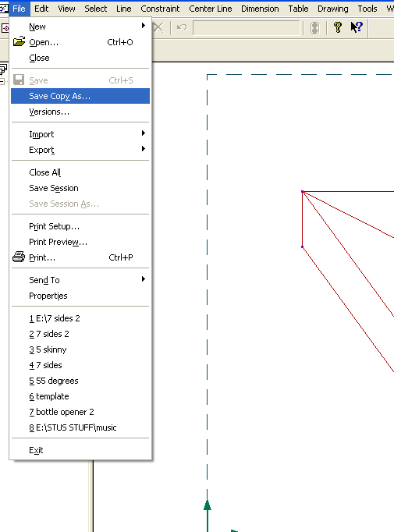
Task: Choose Save Session in File menu
Action: click(x=80, y=188)
